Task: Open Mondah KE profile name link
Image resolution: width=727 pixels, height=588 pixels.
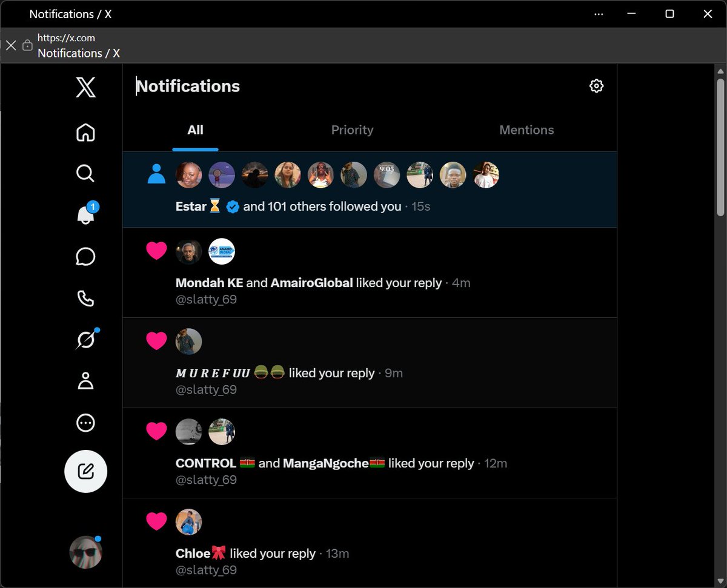Action: (209, 283)
